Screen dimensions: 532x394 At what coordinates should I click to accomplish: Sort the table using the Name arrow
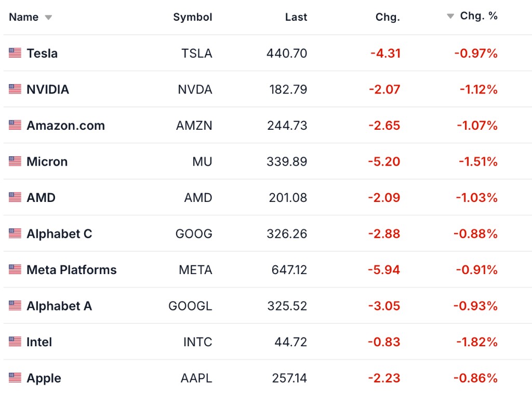(x=48, y=18)
